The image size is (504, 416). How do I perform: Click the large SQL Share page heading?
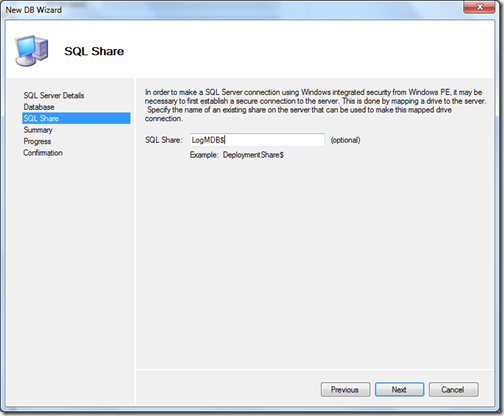tap(94, 51)
